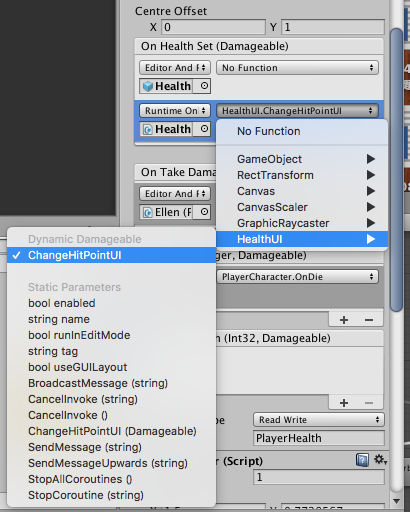
Task: Choose BroadcastMessage (string) function
Action: pos(111,383)
